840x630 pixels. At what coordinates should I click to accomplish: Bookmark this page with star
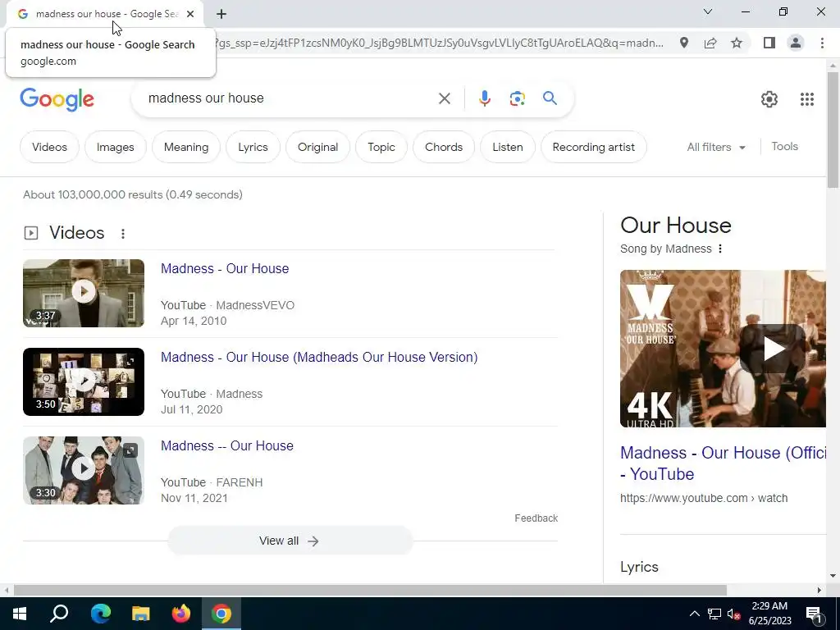click(737, 43)
